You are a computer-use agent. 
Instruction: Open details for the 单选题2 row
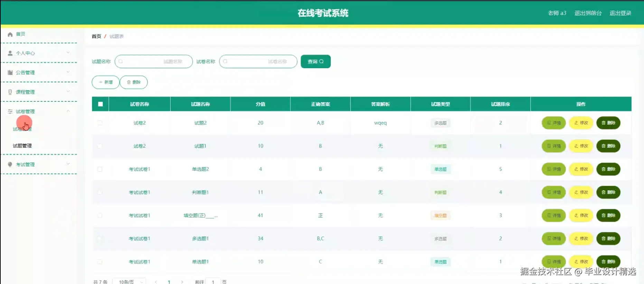point(554,169)
